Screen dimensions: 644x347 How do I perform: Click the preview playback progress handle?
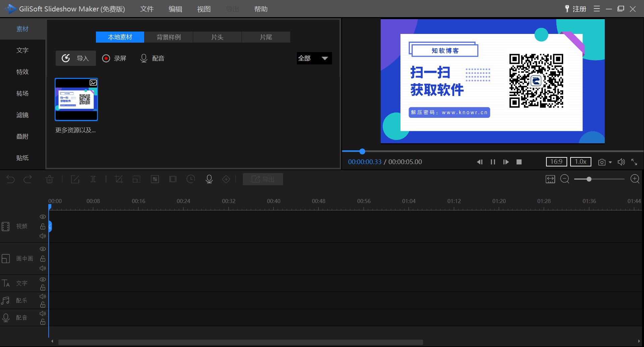pos(362,151)
